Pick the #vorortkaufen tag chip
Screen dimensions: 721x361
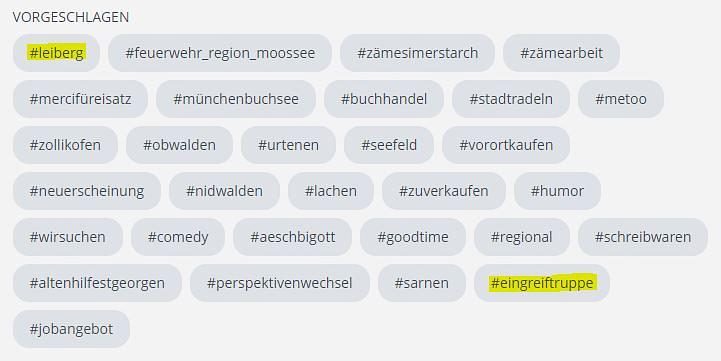point(506,145)
